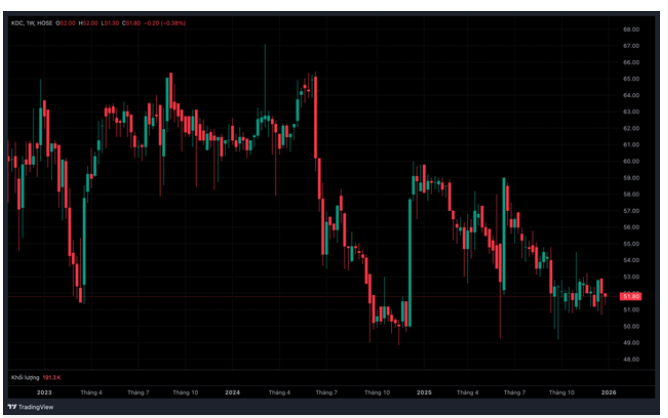Click the 2026 year label on time axis
Image resolution: width=668 pixels, height=418 pixels.
point(608,392)
